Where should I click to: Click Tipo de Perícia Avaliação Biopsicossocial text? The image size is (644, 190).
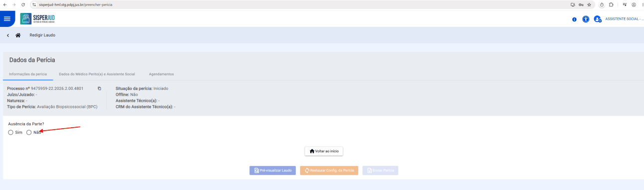52,107
